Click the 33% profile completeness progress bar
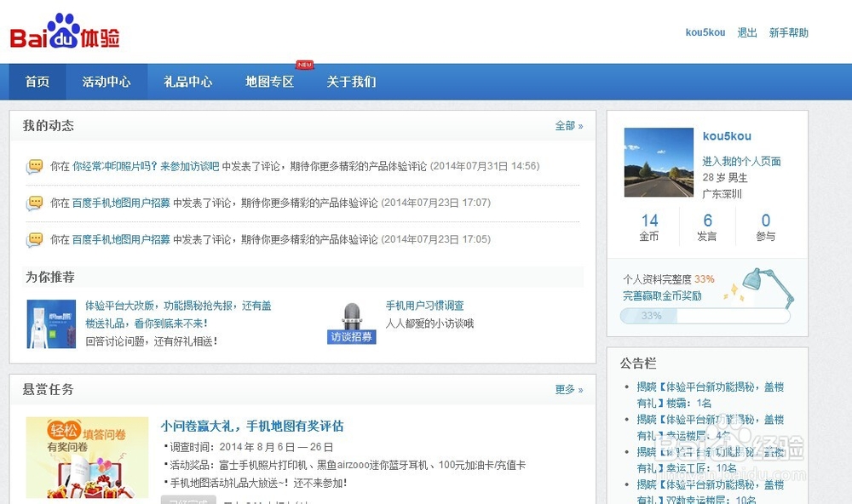 pos(705,316)
